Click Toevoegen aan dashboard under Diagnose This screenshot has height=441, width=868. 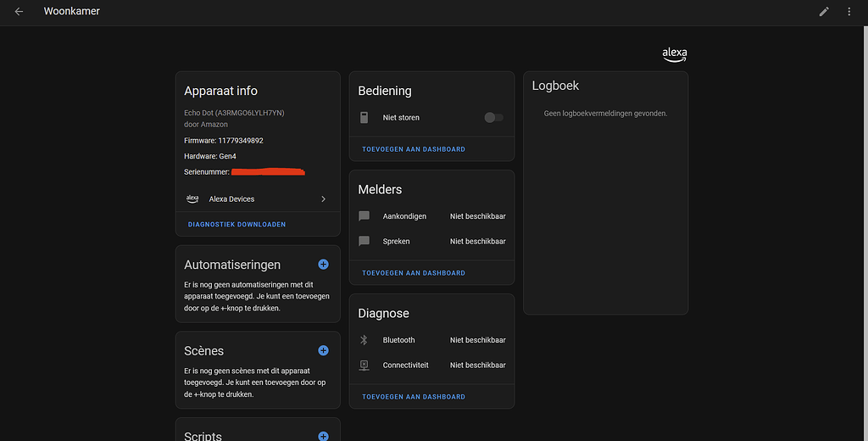coord(414,397)
